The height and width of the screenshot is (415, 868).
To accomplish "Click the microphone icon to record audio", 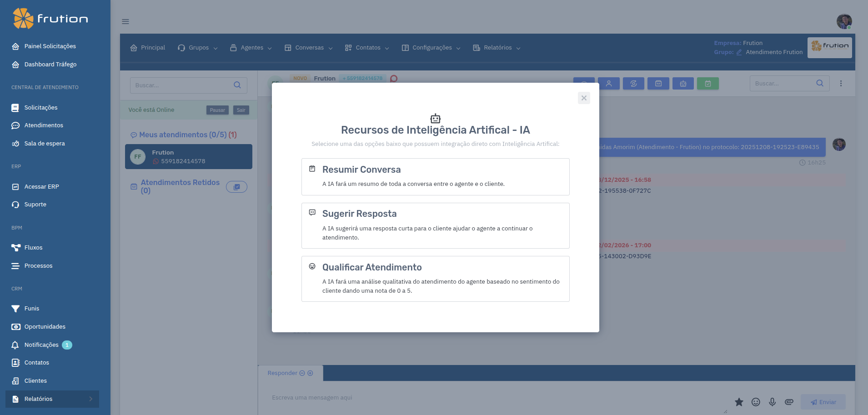I will click(x=772, y=402).
